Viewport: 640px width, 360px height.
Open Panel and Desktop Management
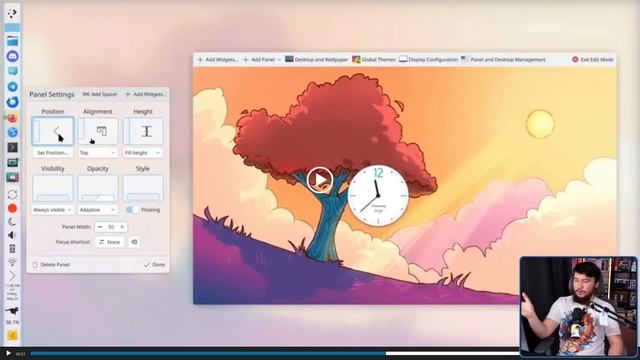503,60
